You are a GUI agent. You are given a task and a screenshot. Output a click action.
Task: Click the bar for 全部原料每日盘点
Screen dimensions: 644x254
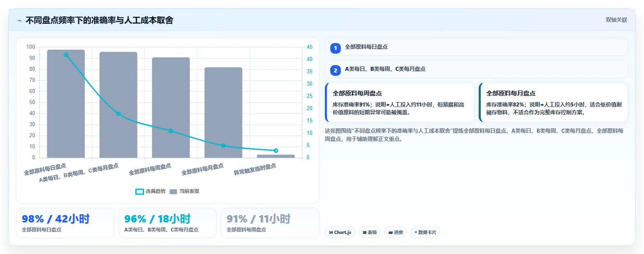66,104
